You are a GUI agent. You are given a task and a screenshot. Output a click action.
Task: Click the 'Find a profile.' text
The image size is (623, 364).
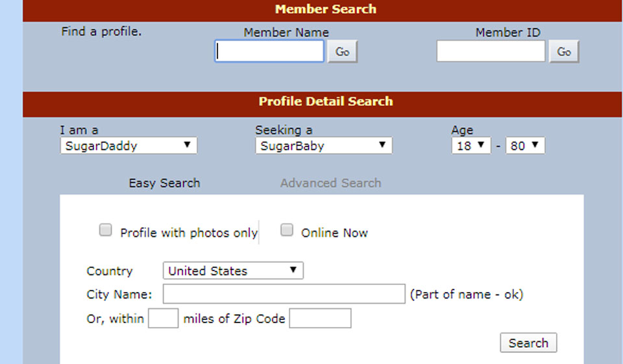(x=101, y=31)
